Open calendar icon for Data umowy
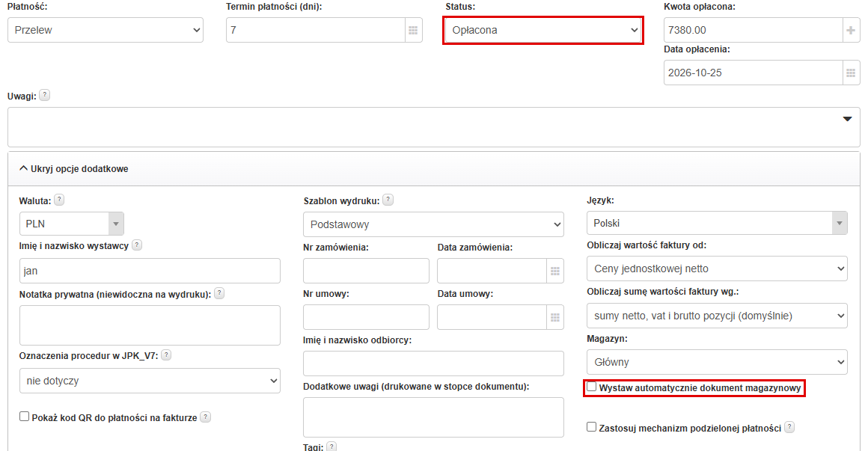The height and width of the screenshot is (451, 868). 555,318
